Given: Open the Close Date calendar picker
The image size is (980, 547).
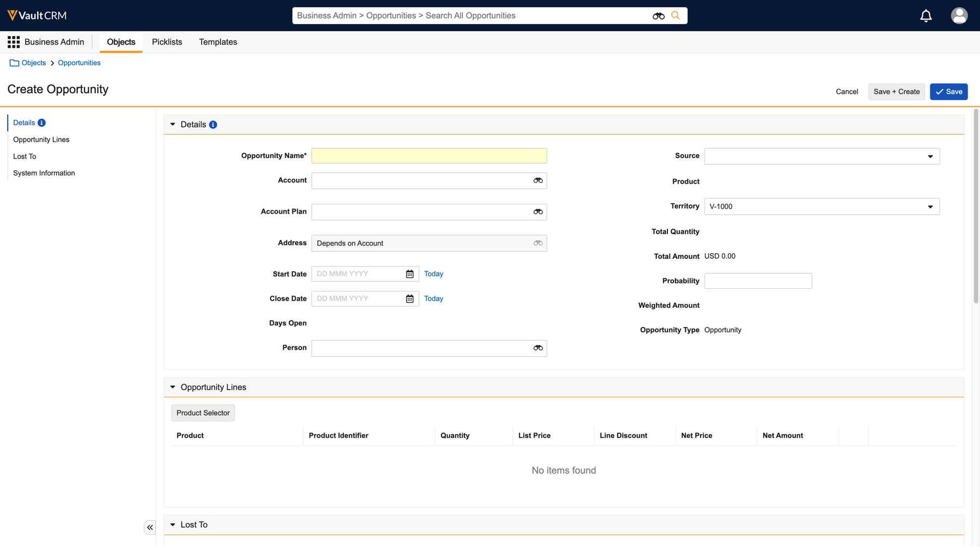Looking at the screenshot, I should (x=409, y=299).
